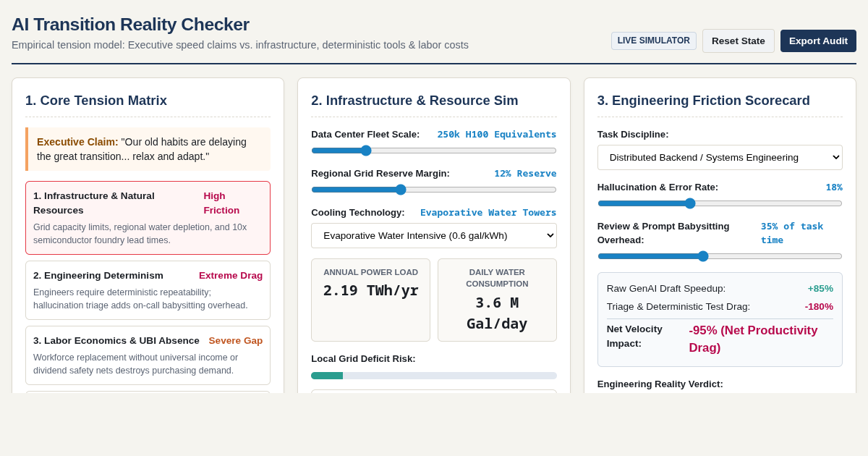
Task: Click the 'Net Velocity Impact:' label
Action: tap(634, 336)
